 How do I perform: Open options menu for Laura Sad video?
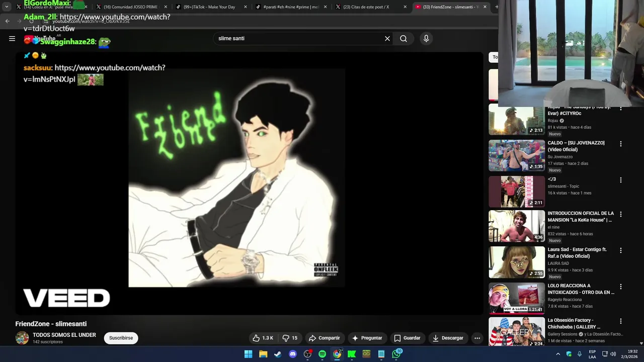tap(620, 250)
